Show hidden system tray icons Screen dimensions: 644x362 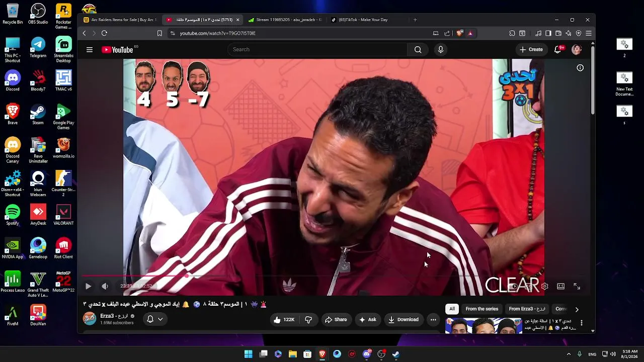pos(569,354)
